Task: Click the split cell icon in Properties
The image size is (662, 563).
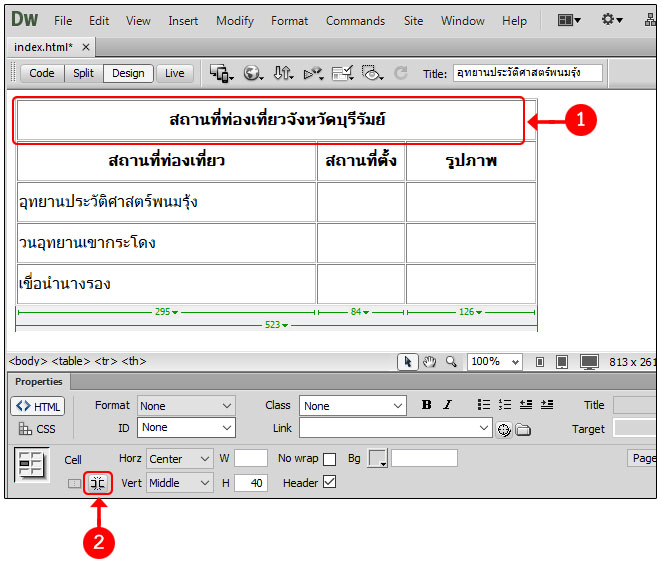Action: tap(97, 484)
